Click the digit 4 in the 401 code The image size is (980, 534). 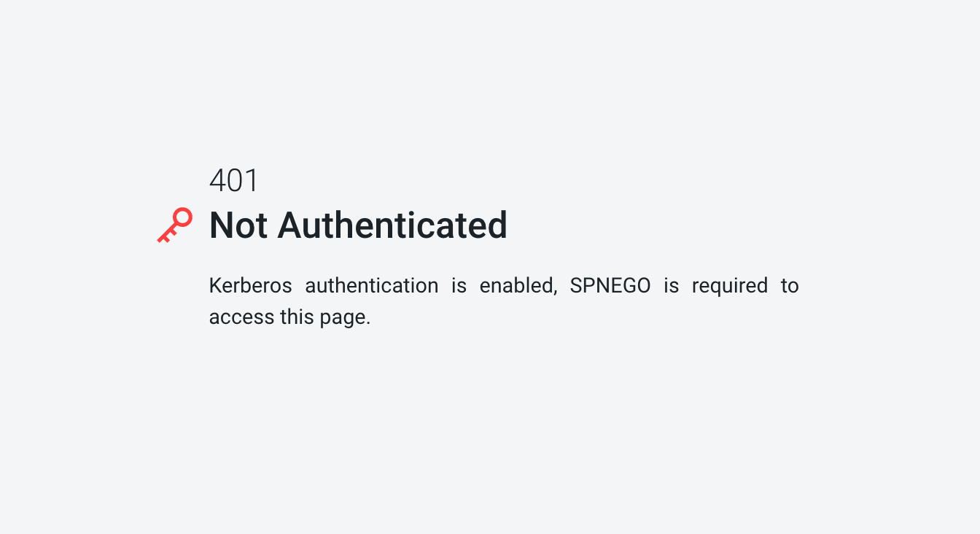[218, 181]
